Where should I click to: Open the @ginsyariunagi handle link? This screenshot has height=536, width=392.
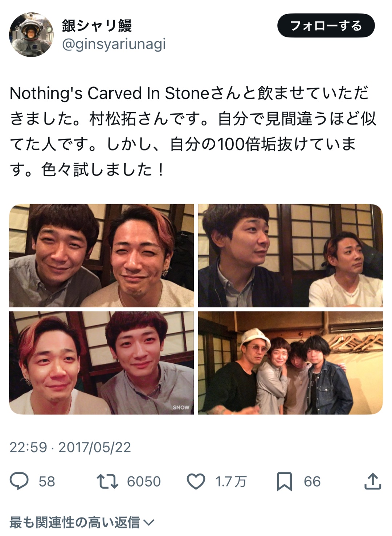114,44
